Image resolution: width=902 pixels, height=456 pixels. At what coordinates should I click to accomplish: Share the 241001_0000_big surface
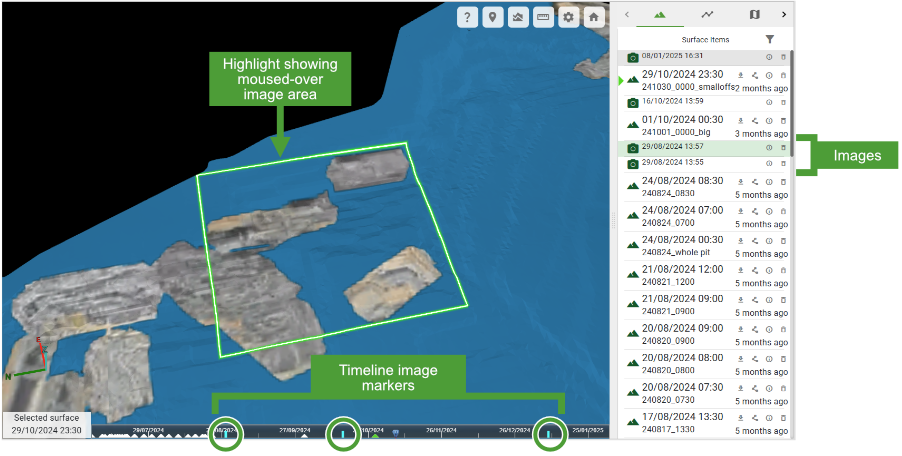(x=755, y=121)
